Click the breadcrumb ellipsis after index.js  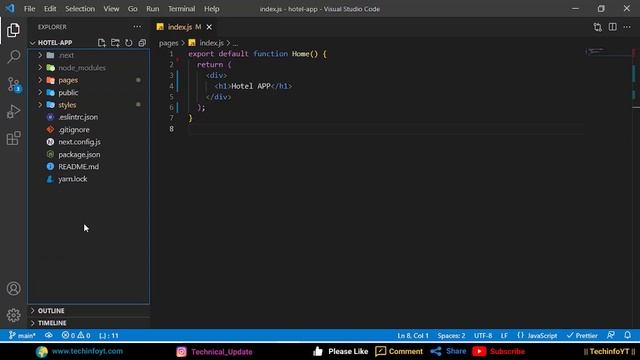pyautogui.click(x=236, y=43)
